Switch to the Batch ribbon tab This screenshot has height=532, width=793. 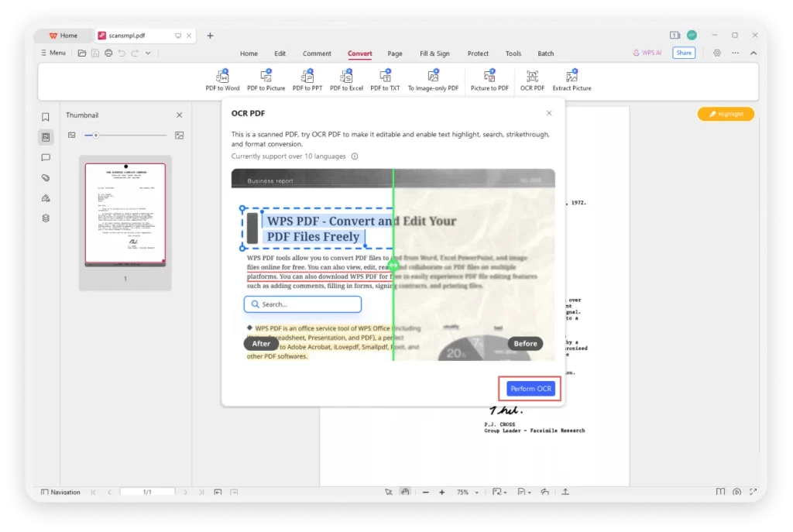pos(546,53)
